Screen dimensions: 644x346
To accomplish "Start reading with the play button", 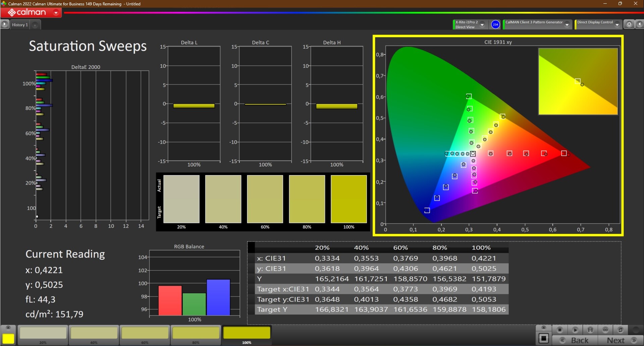I will pos(575,330).
